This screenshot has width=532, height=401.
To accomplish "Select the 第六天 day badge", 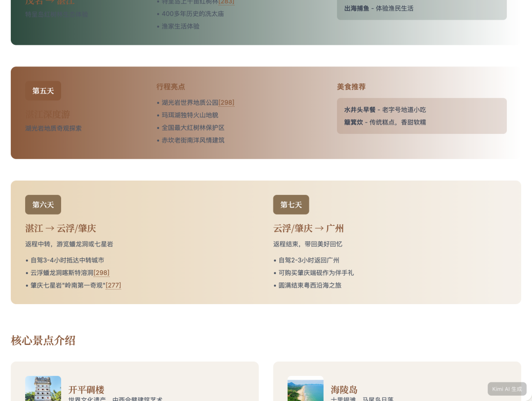I will tap(43, 205).
